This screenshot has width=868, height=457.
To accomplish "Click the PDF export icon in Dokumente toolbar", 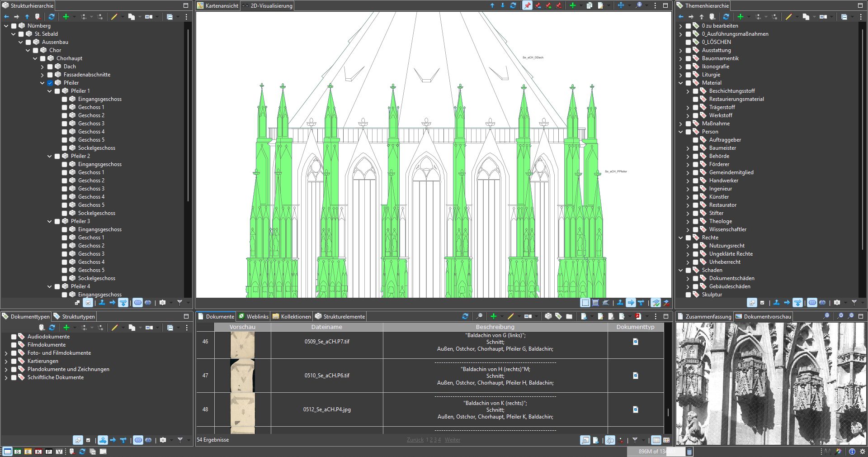I will (x=638, y=316).
